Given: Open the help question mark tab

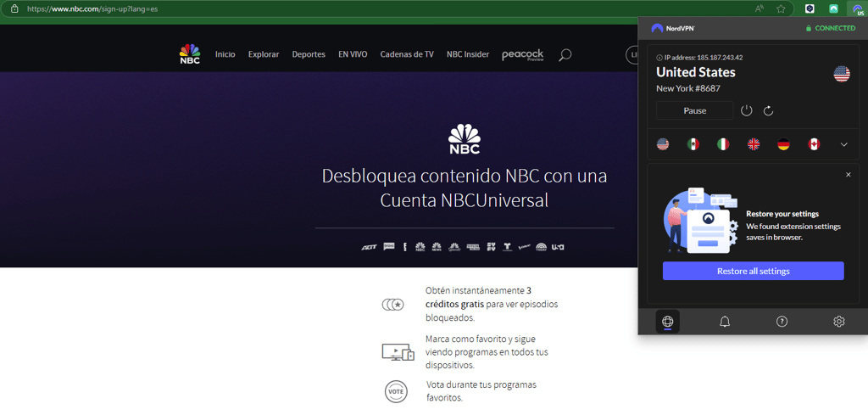Looking at the screenshot, I should click(x=782, y=322).
